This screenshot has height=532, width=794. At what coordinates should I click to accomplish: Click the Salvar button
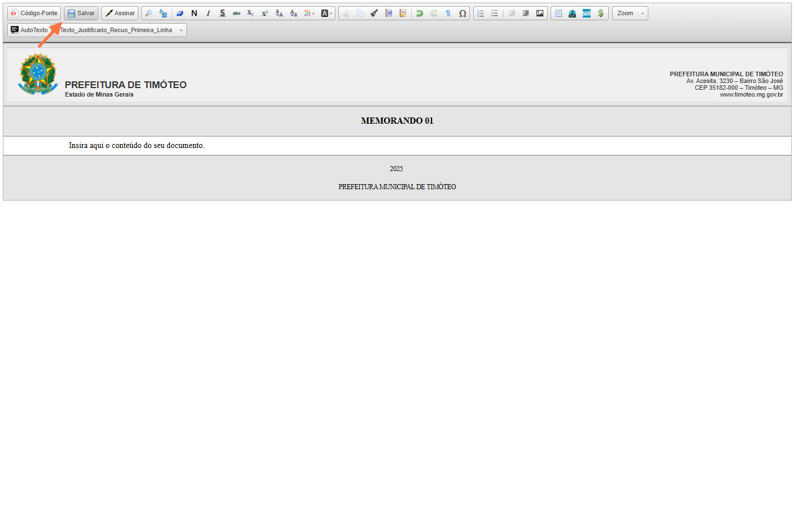point(81,13)
